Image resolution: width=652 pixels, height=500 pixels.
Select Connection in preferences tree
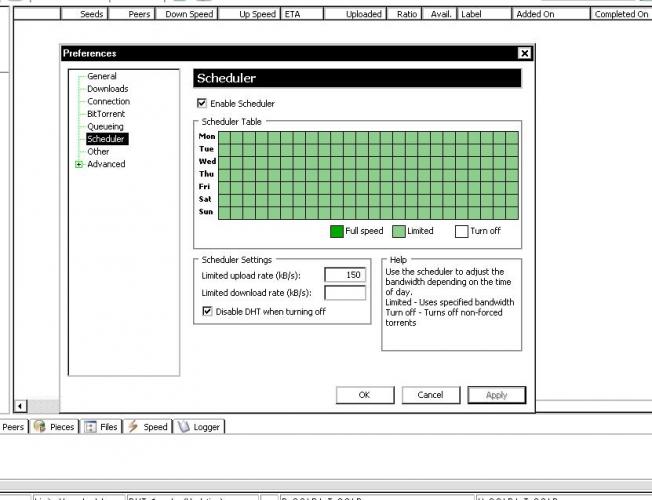[108, 101]
